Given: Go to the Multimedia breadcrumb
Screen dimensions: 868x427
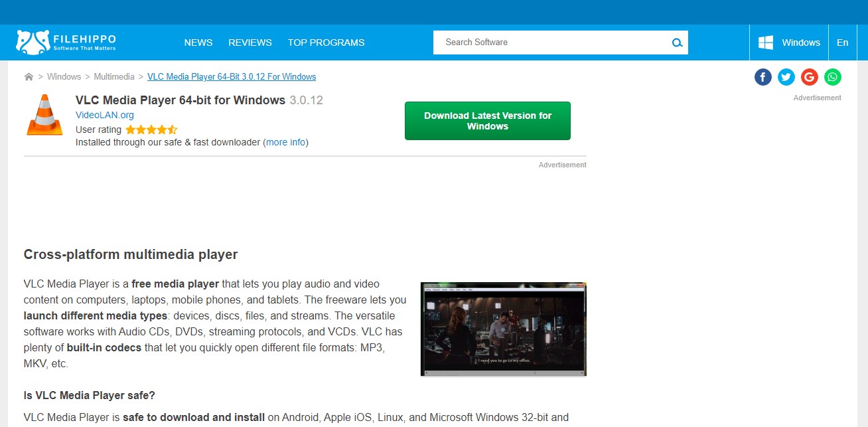Looking at the screenshot, I should tap(114, 77).
